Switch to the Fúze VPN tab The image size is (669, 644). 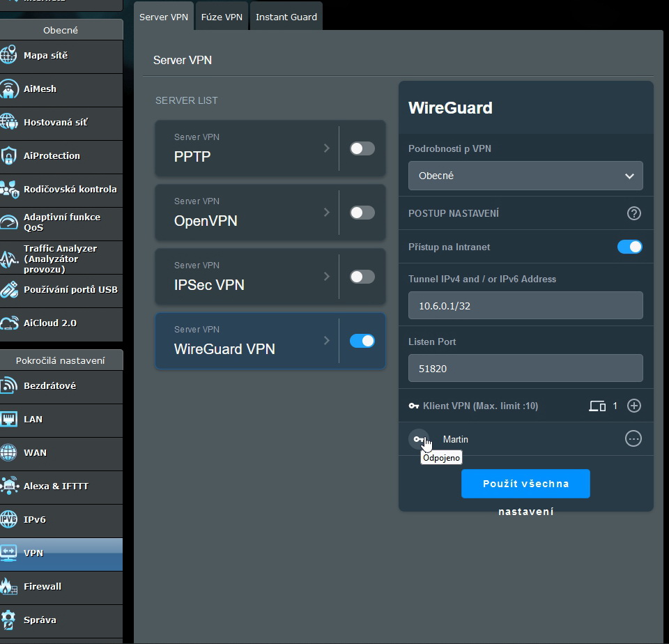coord(222,16)
